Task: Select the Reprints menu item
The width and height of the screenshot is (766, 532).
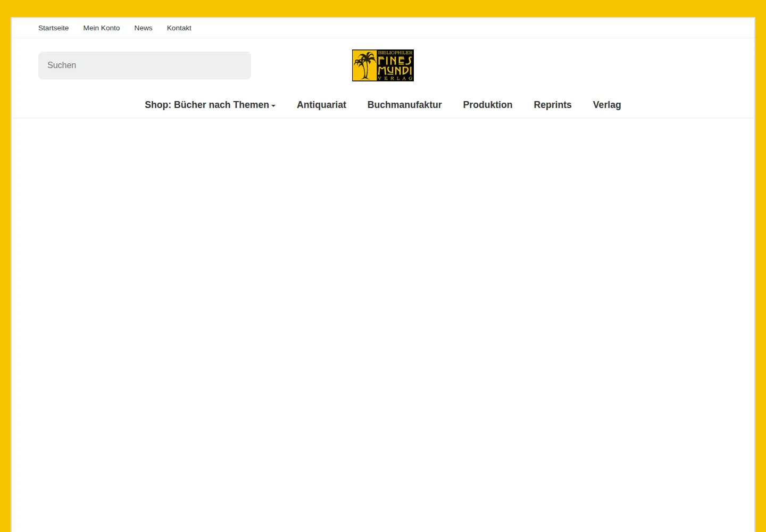Action: click(x=553, y=105)
